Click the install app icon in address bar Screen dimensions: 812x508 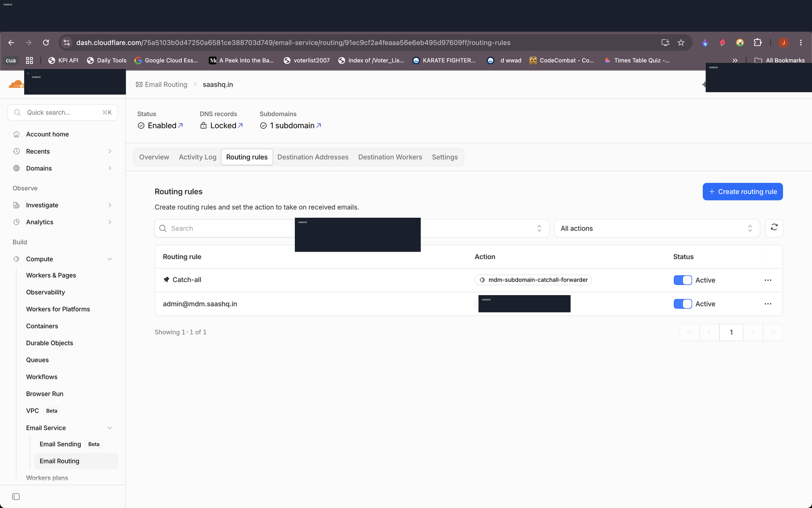click(666, 43)
